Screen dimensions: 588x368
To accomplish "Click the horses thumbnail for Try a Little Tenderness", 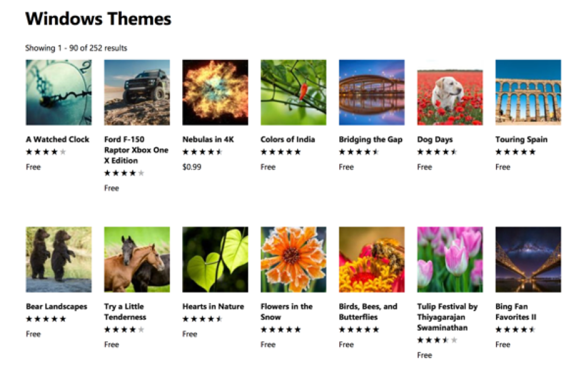I will [136, 260].
